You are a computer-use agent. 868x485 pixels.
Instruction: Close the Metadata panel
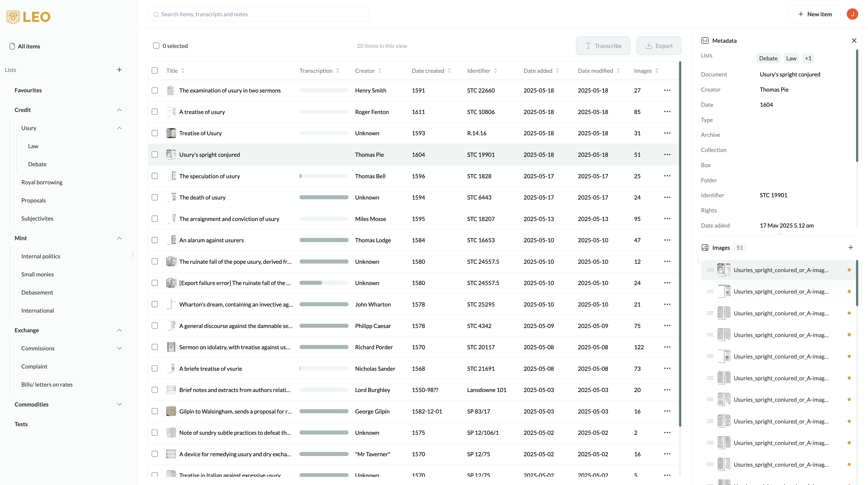coord(854,40)
